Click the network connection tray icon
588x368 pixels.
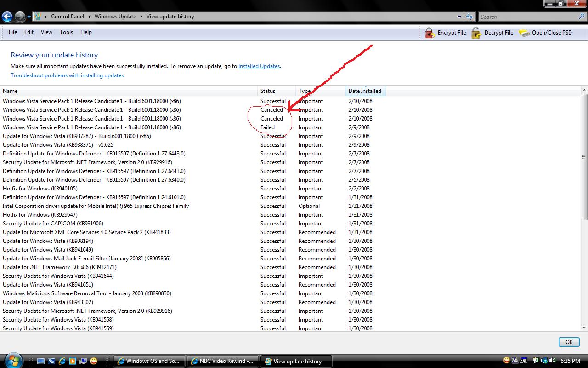tap(544, 361)
